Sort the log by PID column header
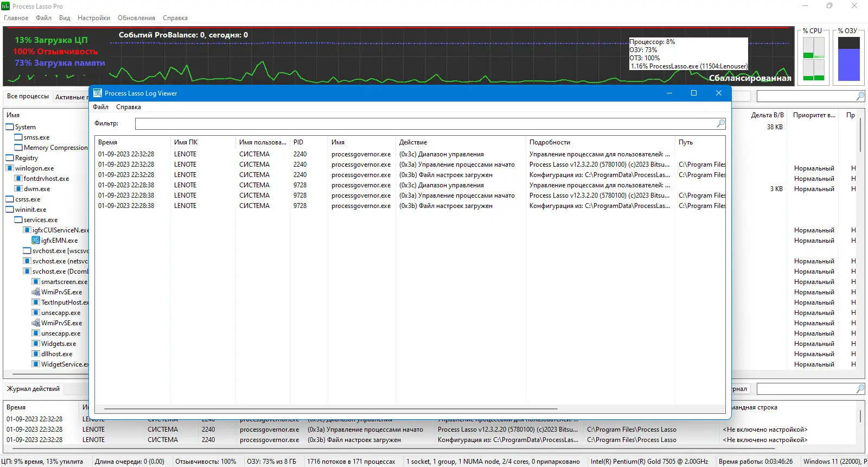868x467 pixels. click(x=309, y=142)
